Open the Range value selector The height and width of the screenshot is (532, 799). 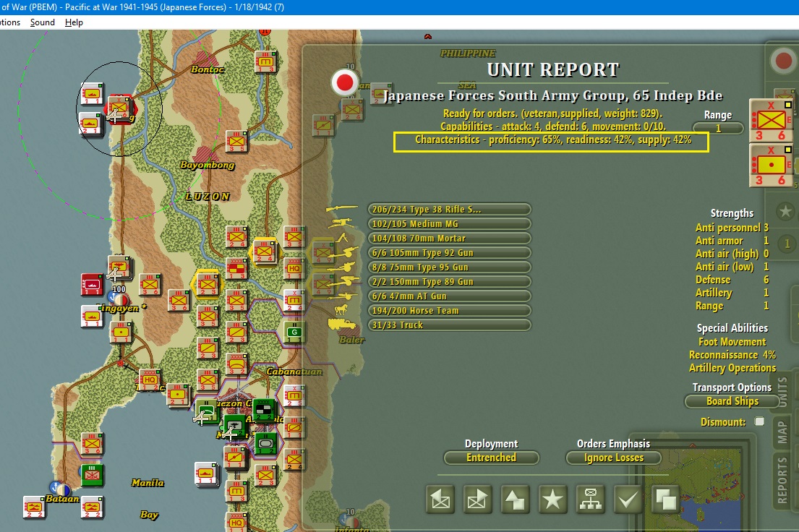click(717, 129)
